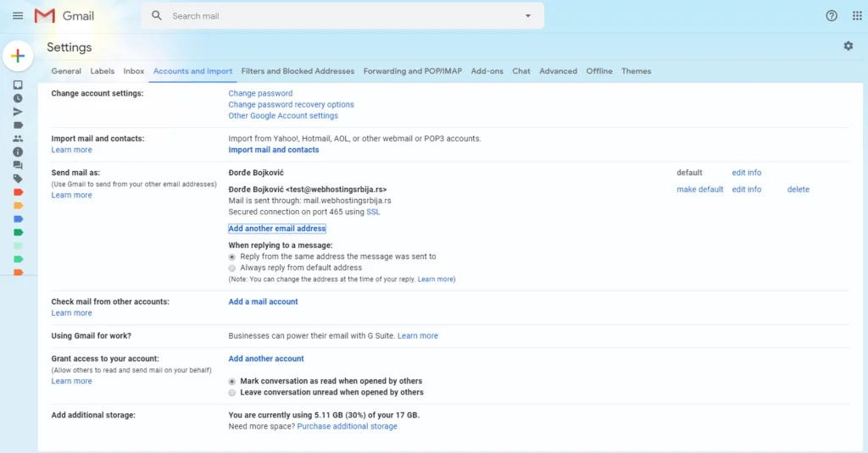Click Learn more about G Suite
The height and width of the screenshot is (453, 868).
click(417, 336)
